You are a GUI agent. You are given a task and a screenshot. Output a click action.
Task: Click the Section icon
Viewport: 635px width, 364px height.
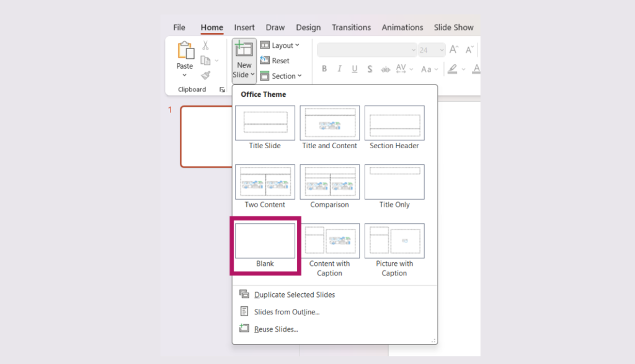point(265,76)
